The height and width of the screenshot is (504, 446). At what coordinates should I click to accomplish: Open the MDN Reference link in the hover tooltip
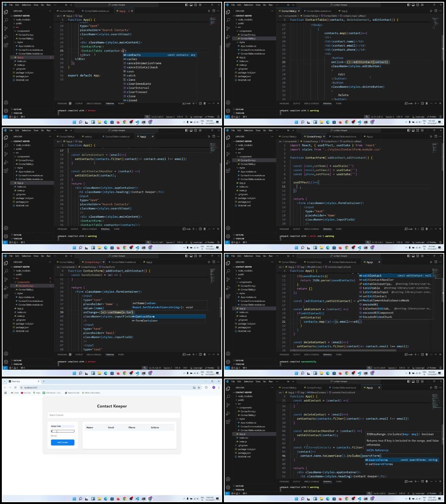coord(377,450)
